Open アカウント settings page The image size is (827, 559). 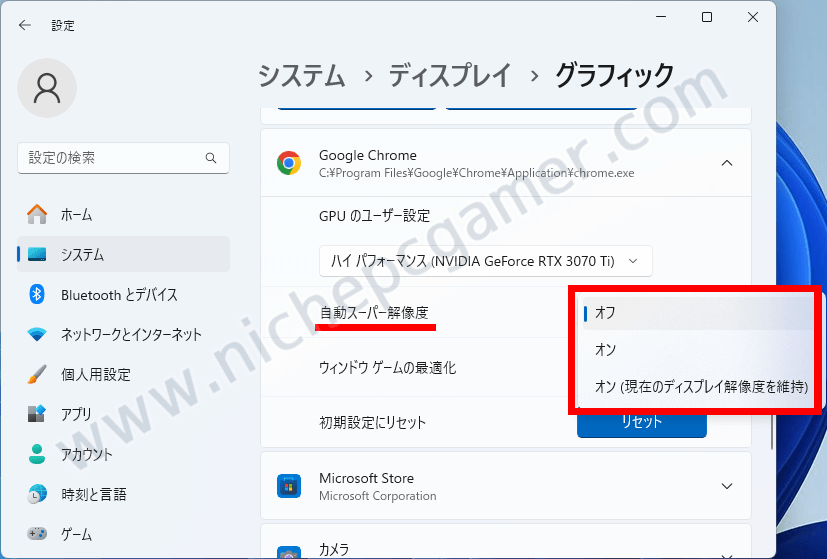(123, 454)
